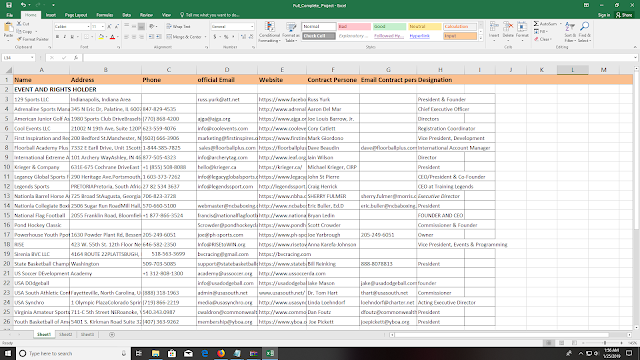640x360 pixels.
Task: Center text horizontally
Action: (x=134, y=37)
